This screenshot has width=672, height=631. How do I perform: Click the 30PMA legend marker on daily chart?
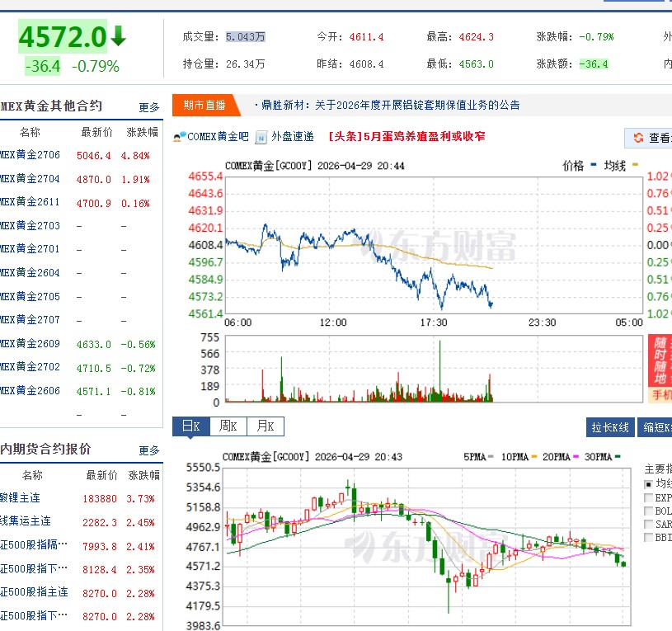click(x=616, y=456)
